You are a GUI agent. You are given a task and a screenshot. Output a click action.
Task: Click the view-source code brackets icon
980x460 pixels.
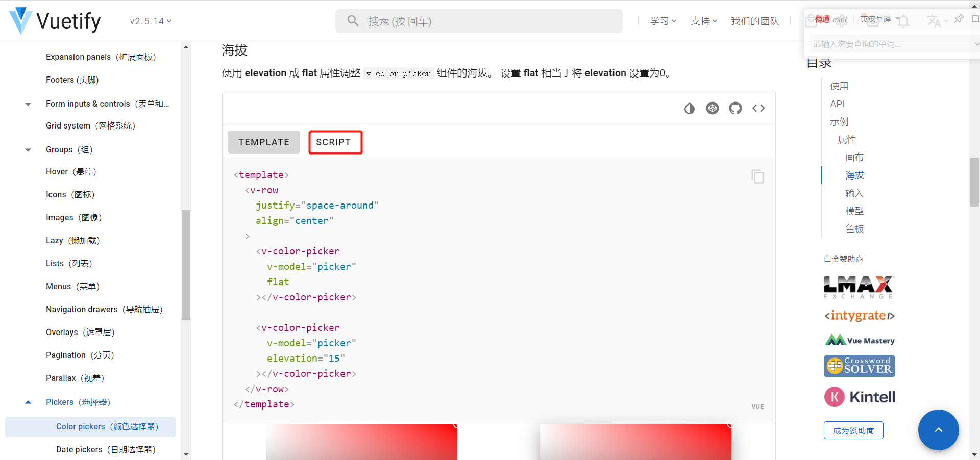click(x=758, y=108)
